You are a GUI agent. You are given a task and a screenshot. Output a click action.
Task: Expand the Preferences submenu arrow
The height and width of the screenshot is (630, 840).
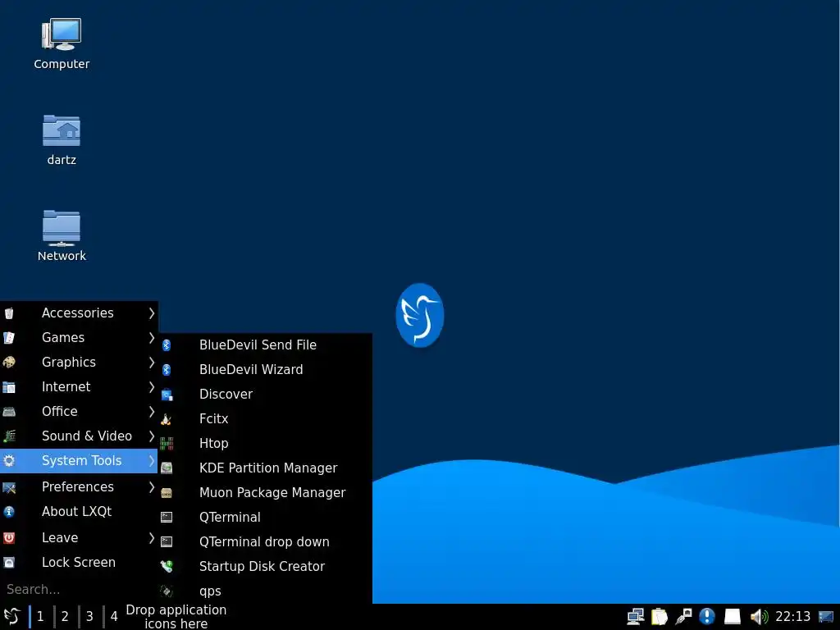tap(152, 487)
